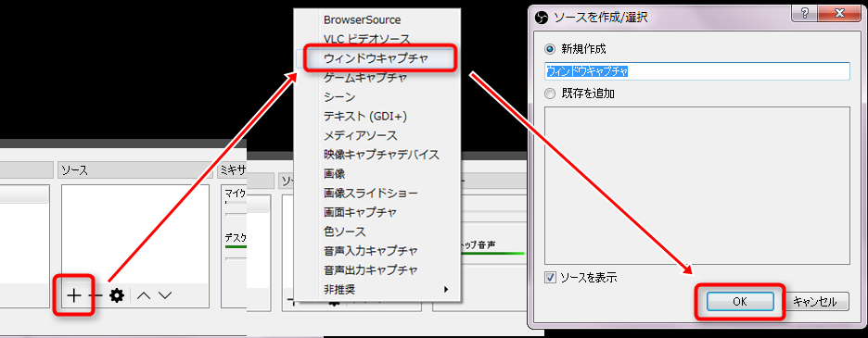Confirm with the OK button
The image size is (868, 338).
[740, 302]
